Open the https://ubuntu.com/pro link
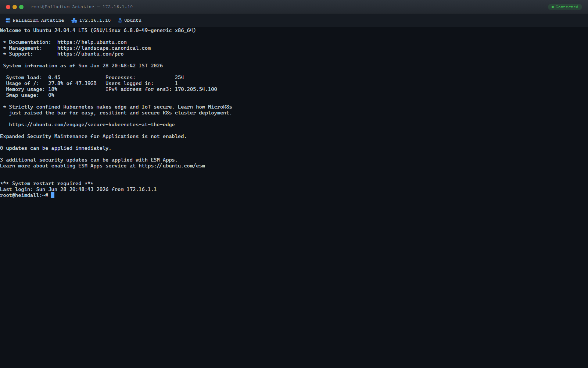The height and width of the screenshot is (368, 588). coord(90,54)
